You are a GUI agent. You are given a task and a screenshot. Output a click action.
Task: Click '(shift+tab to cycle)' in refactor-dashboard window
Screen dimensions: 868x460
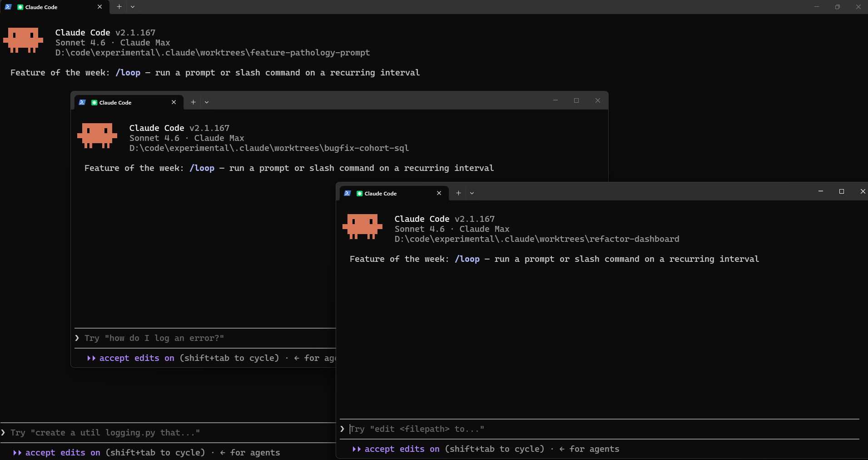tap(495, 449)
